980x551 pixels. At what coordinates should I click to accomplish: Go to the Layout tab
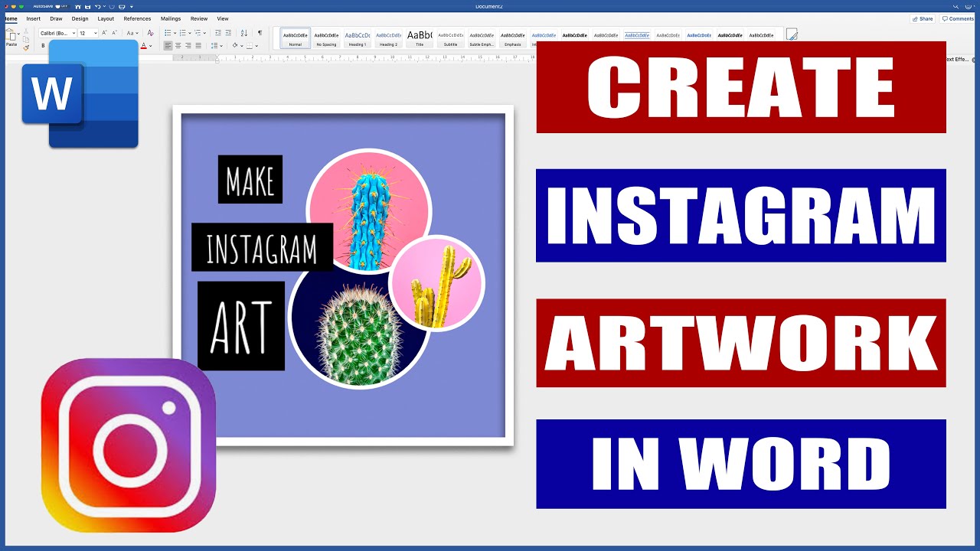[x=106, y=18]
